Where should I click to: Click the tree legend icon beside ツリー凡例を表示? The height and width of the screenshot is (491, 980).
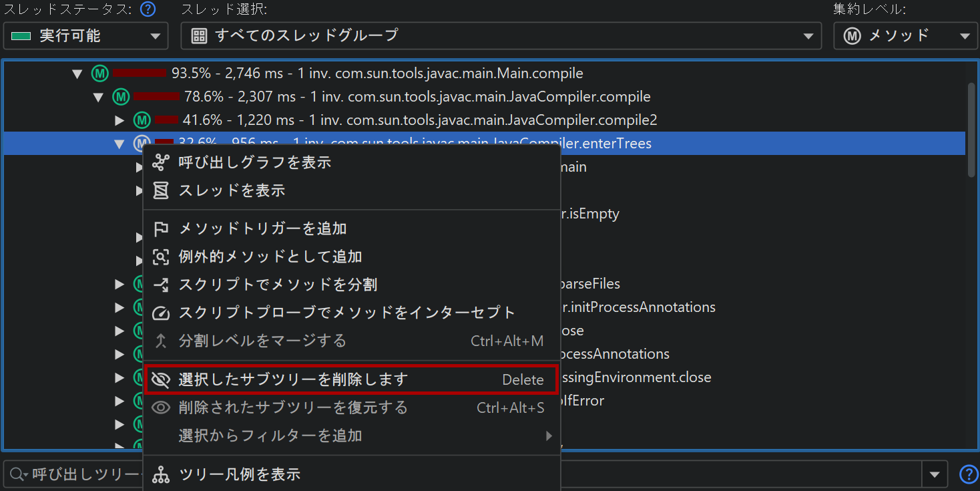(161, 475)
